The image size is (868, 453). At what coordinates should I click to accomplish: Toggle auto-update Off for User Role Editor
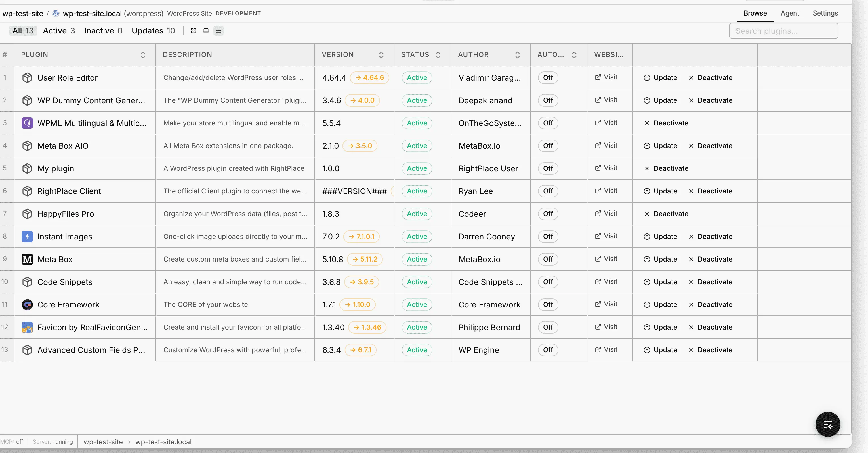(x=548, y=77)
